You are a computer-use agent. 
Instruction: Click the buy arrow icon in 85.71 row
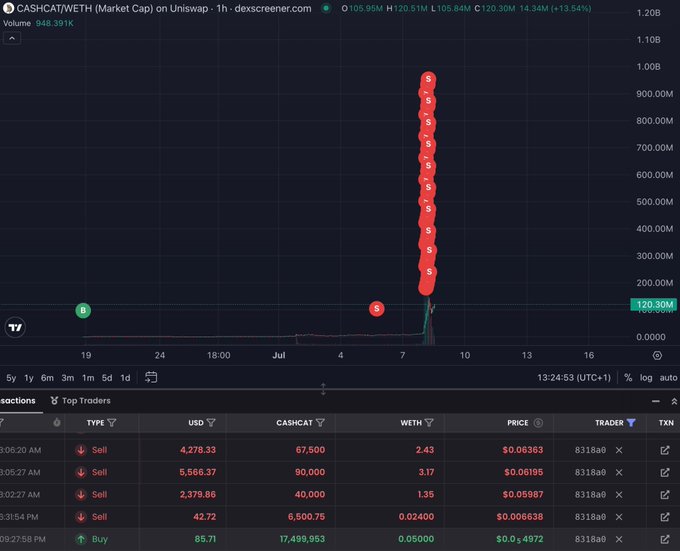(81, 539)
